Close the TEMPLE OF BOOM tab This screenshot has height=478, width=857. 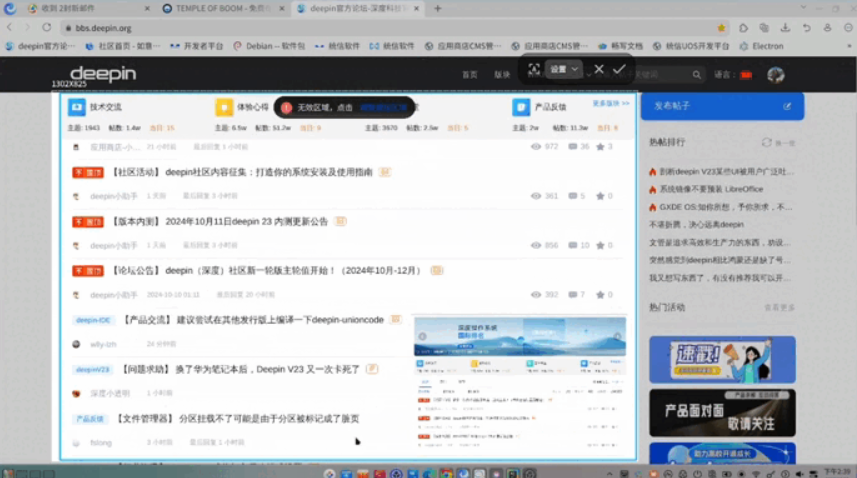click(x=282, y=8)
